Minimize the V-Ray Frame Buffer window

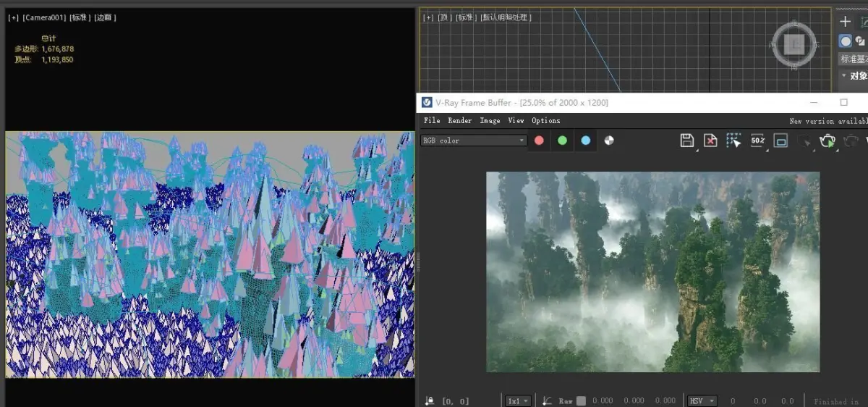point(814,103)
